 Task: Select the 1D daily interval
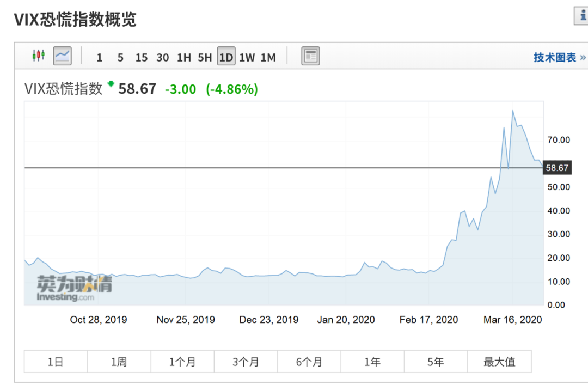226,57
